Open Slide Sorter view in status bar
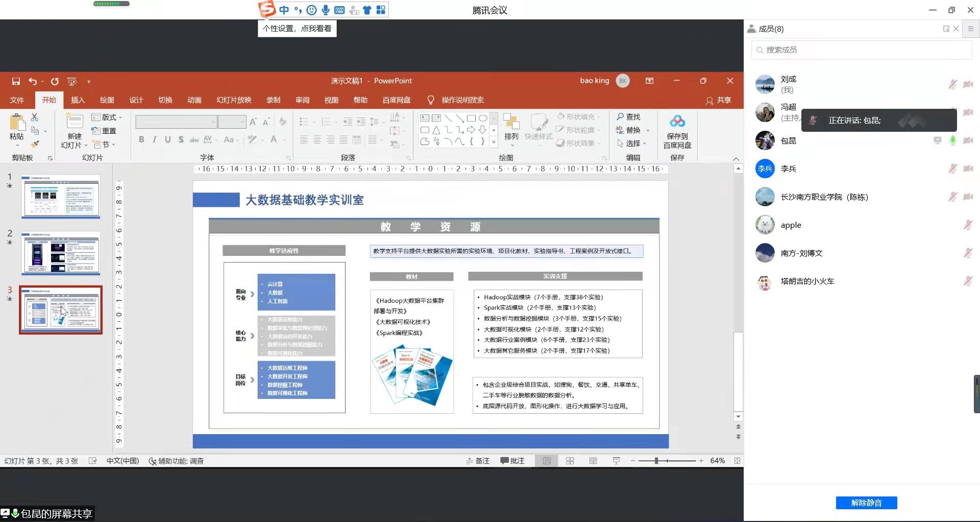Image resolution: width=980 pixels, height=522 pixels. pyautogui.click(x=570, y=461)
